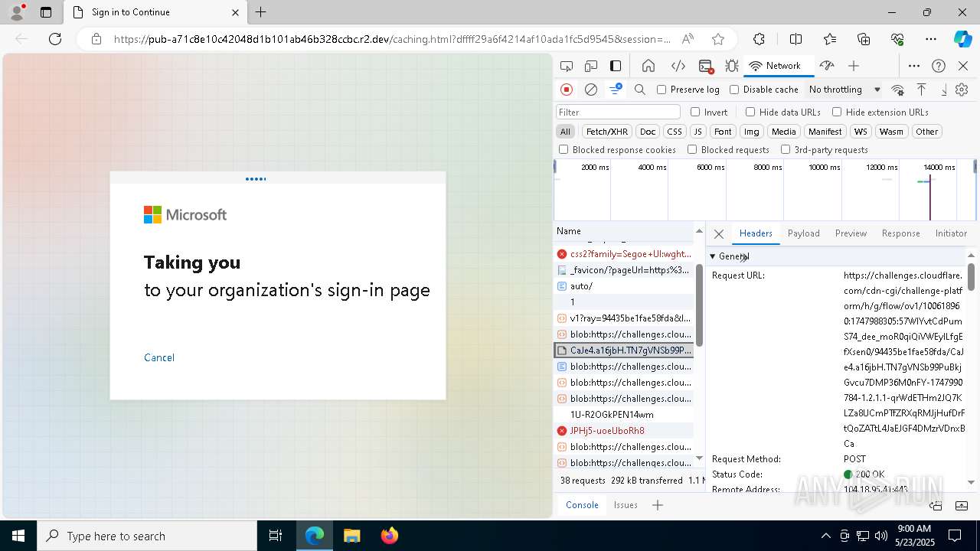Image resolution: width=980 pixels, height=551 pixels.
Task: Enable Preserve log checkbox
Action: (661, 90)
